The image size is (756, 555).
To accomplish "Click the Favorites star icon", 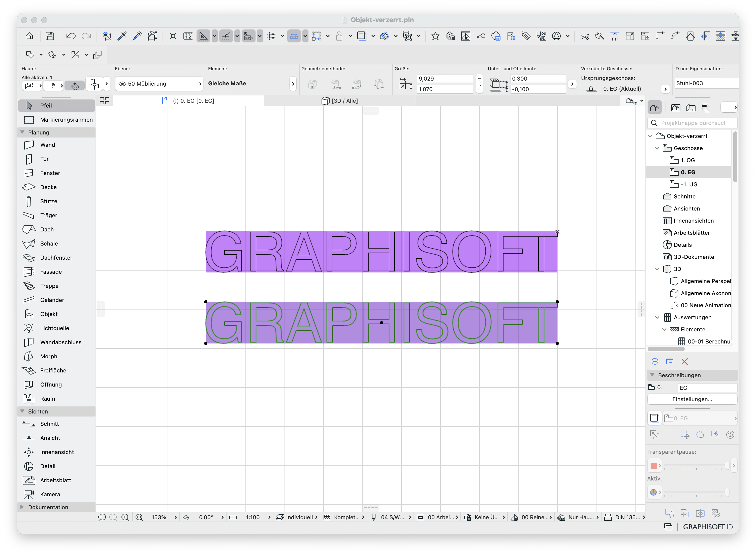I will coord(435,36).
